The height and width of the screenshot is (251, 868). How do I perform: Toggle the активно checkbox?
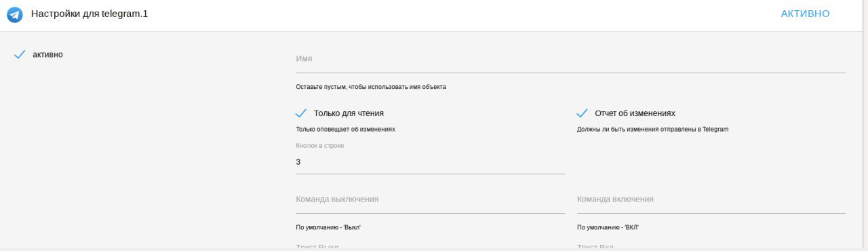[x=20, y=54]
